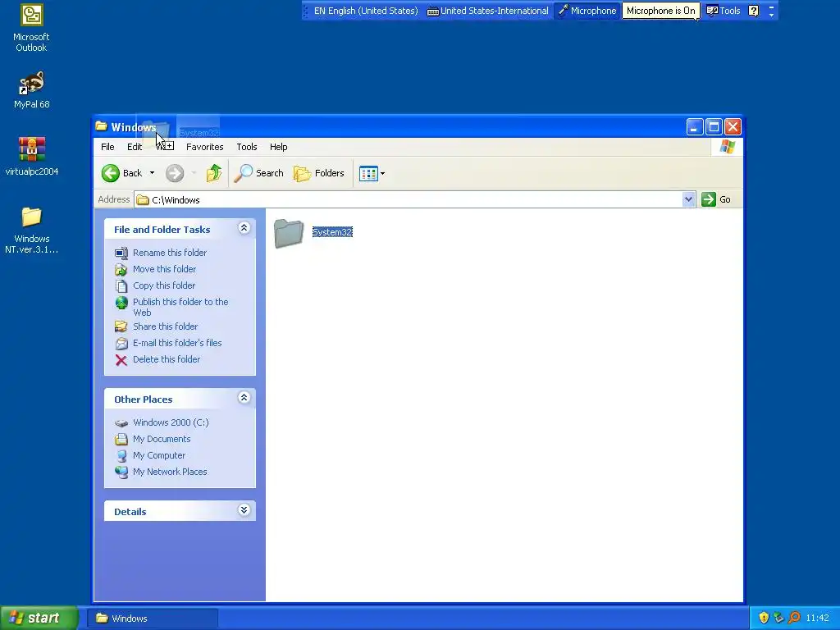Collapse the File and Folder Tasks panel
Image resolution: width=840 pixels, height=630 pixels.
tap(244, 228)
